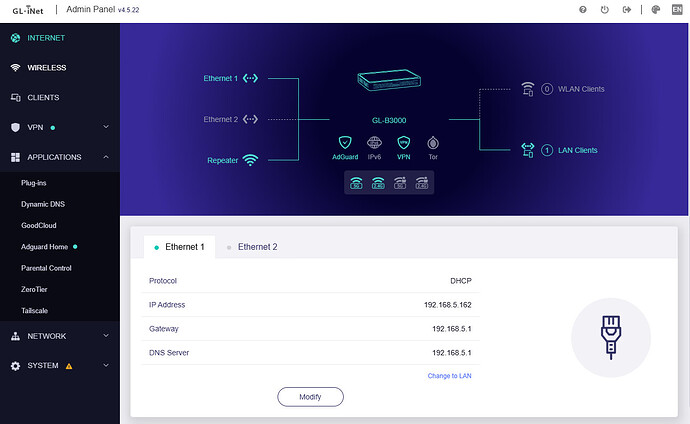
Task: Expand the SYSTEM sidebar section
Action: pyautogui.click(x=106, y=366)
